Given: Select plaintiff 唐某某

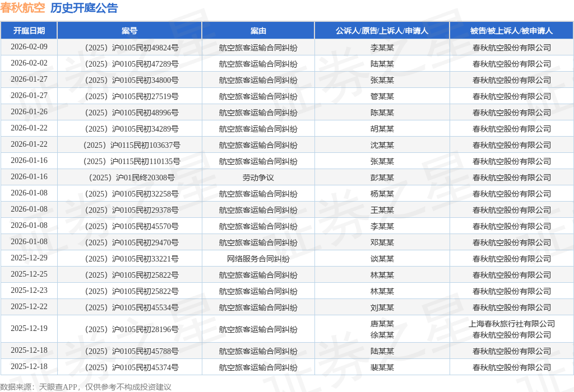Looking at the screenshot, I should click(x=382, y=324).
